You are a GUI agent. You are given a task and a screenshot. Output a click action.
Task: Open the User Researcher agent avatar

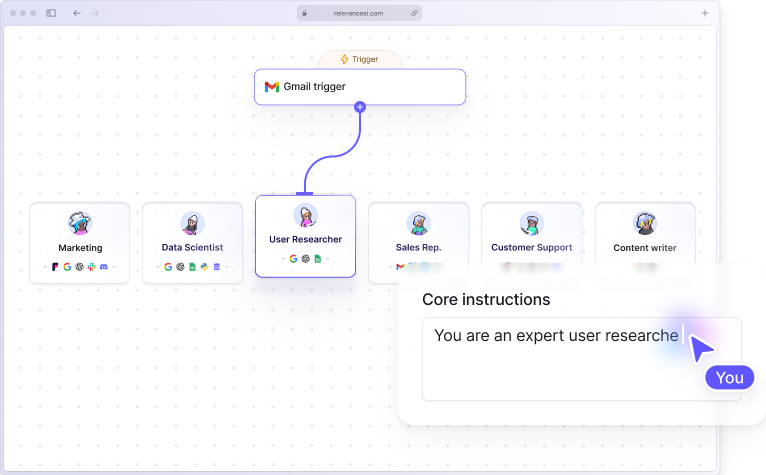pos(306,216)
